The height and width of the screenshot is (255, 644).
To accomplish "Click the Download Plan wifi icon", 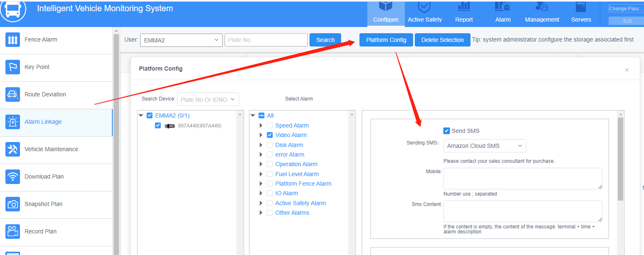I will 12,177.
